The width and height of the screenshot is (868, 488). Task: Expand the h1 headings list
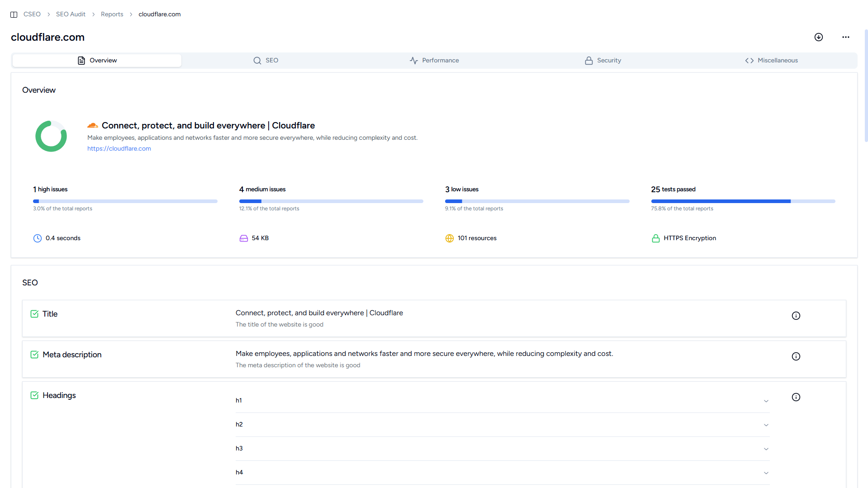(766, 401)
